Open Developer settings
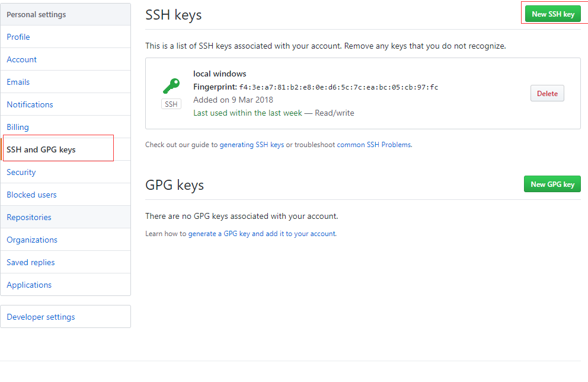This screenshot has width=588, height=382. [x=66, y=317]
